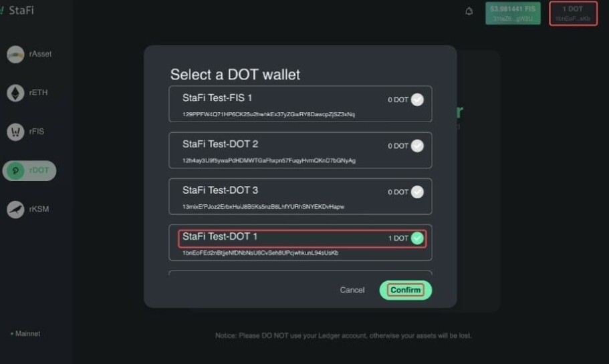The height and width of the screenshot is (364, 609).
Task: Open the FIS account balance selector
Action: pos(513,13)
